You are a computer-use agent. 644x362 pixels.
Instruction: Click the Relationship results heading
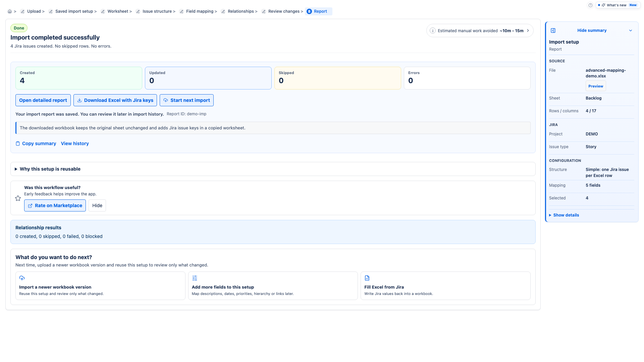tap(38, 228)
